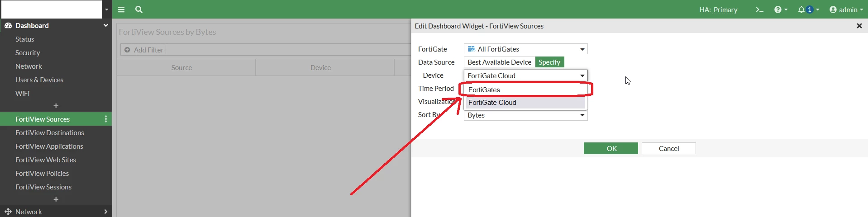Open FortiView Sources options kebab icon
868x217 pixels.
pos(106,119)
